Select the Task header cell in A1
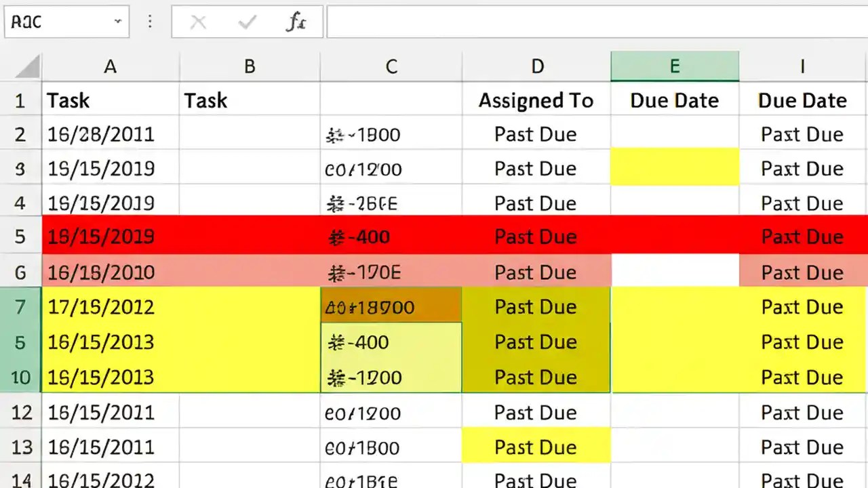 pyautogui.click(x=110, y=100)
